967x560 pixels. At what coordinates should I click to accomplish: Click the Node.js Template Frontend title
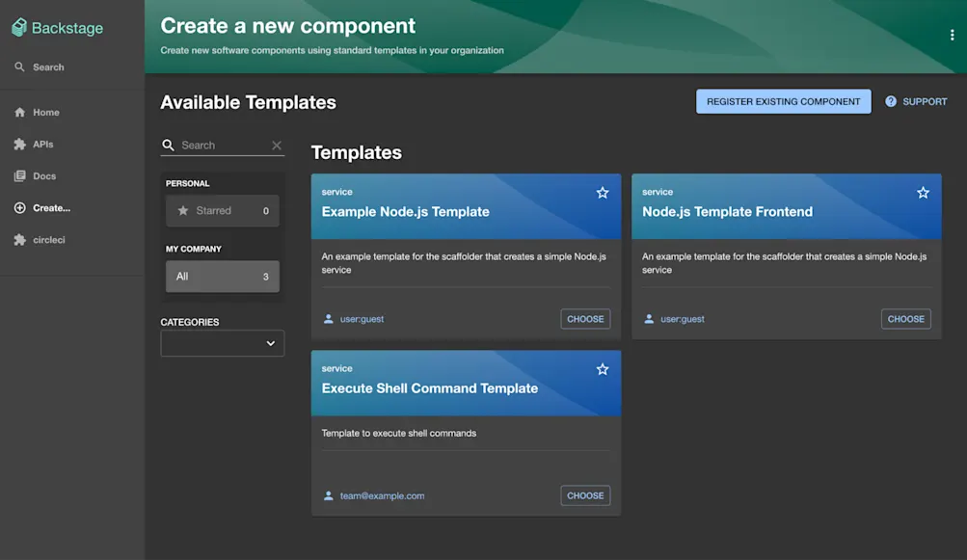tap(727, 211)
